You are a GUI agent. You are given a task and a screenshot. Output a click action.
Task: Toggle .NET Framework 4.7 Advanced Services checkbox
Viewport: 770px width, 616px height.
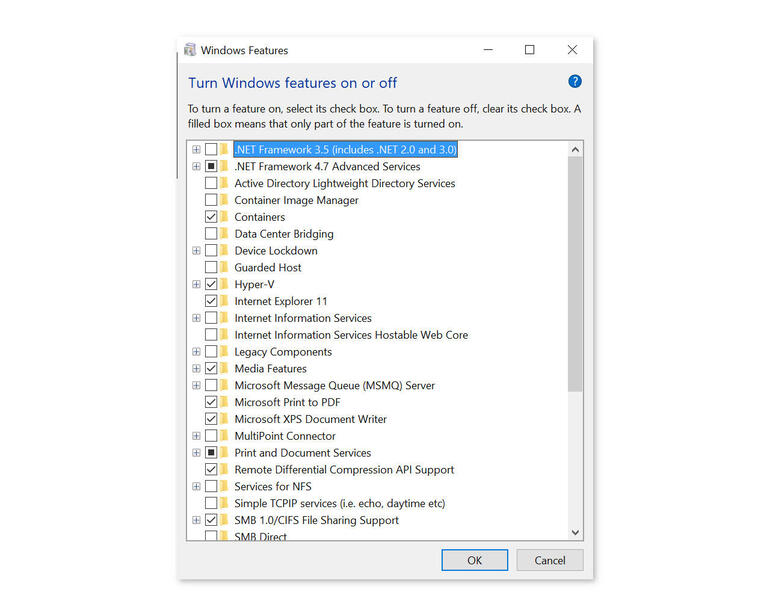coord(211,166)
